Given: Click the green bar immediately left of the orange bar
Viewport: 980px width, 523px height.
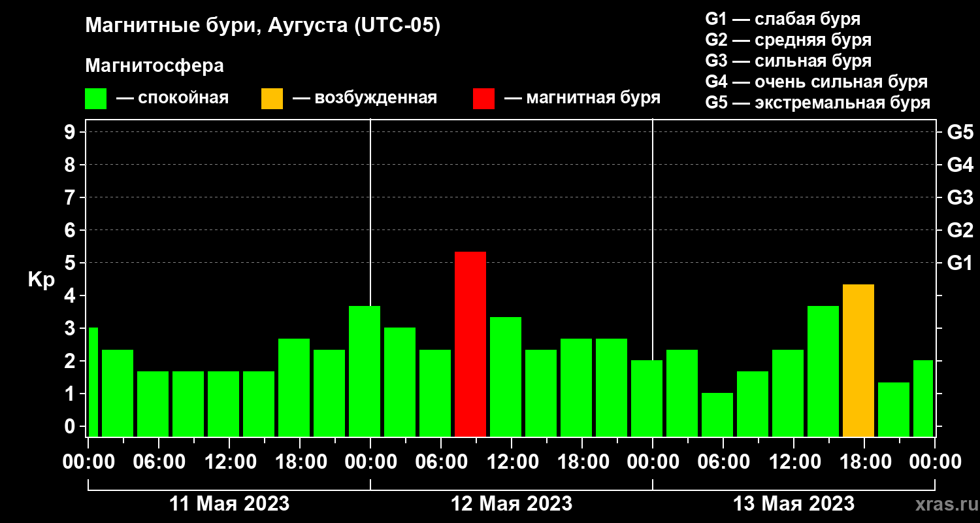Looking at the screenshot, I should pyautogui.click(x=823, y=371).
